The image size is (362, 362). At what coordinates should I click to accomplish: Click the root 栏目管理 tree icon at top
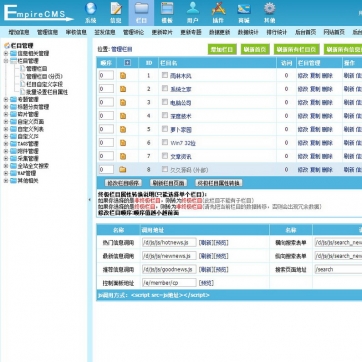coord(7,46)
